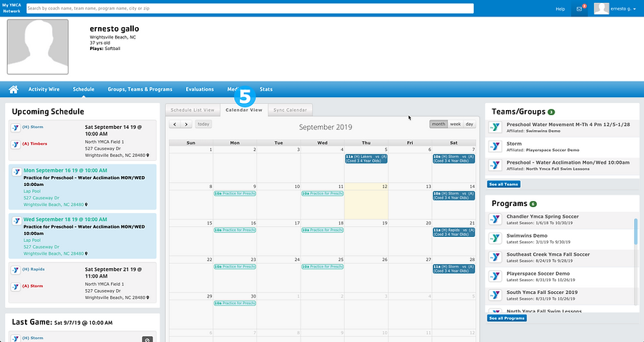Open September 14 Storm game event
Screen dimensions: 644x342
(x=454, y=195)
